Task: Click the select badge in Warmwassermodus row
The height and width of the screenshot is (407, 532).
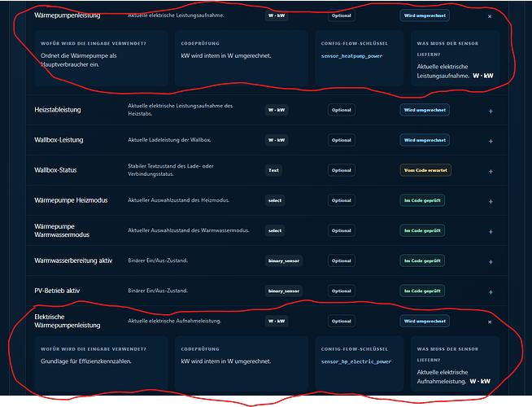Action: pos(275,230)
